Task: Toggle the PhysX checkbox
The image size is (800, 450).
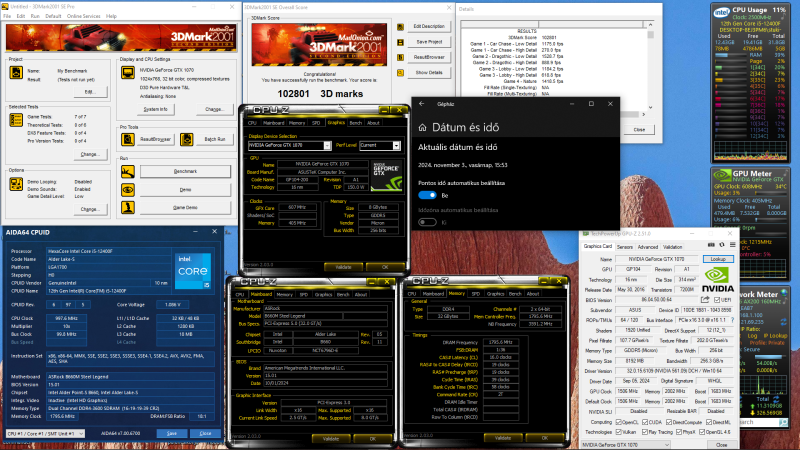Action: [x=679, y=432]
